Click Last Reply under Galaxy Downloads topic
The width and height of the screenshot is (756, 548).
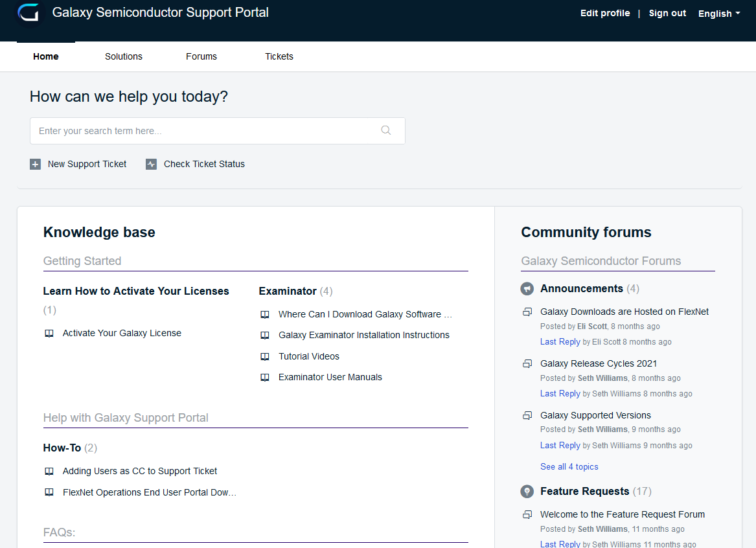560,341
